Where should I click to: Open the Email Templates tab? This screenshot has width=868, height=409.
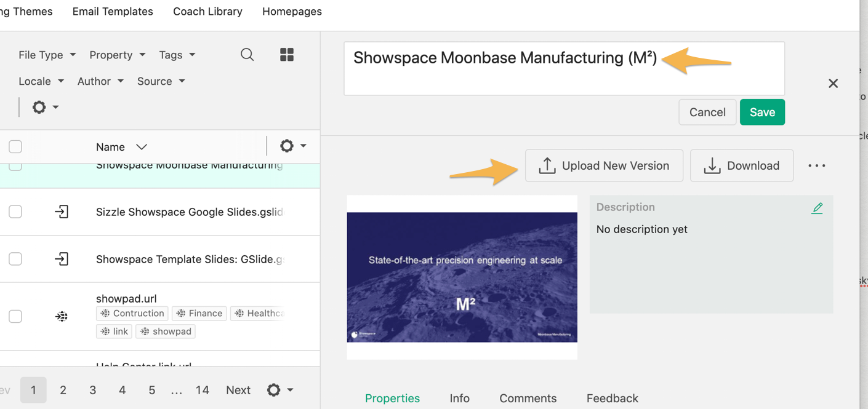[x=113, y=12]
